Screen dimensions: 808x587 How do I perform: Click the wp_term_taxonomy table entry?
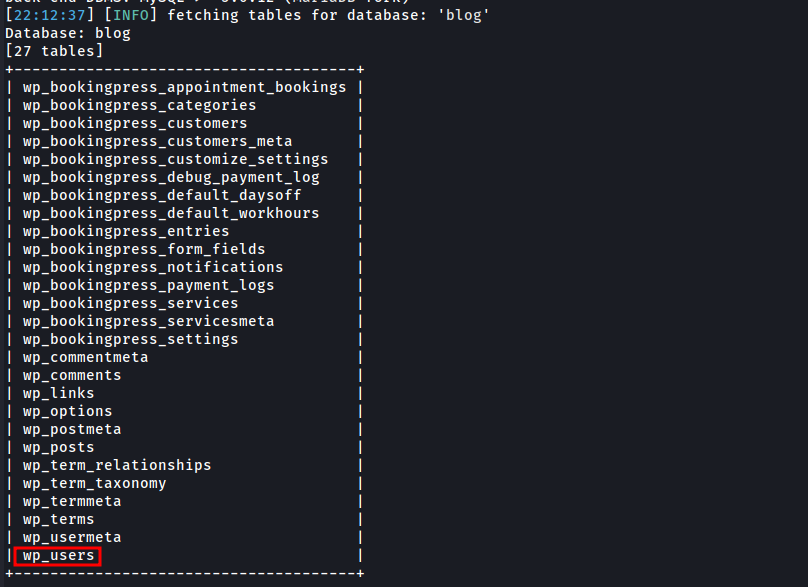(95, 483)
